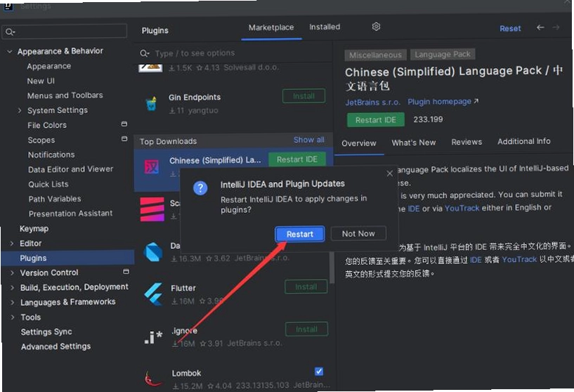Viewport: 574px width, 392px height.
Task: Open the JetBrains s.r.o. vendor link
Action: coord(372,103)
